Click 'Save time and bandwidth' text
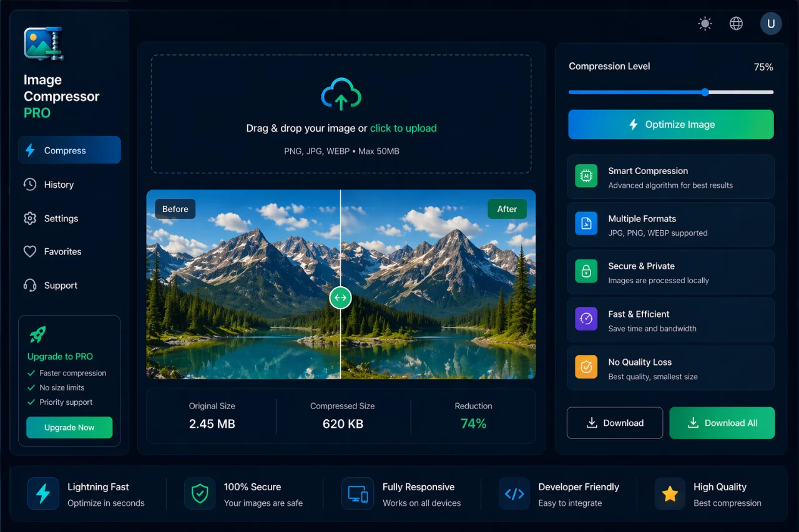The width and height of the screenshot is (799, 532). pos(652,329)
